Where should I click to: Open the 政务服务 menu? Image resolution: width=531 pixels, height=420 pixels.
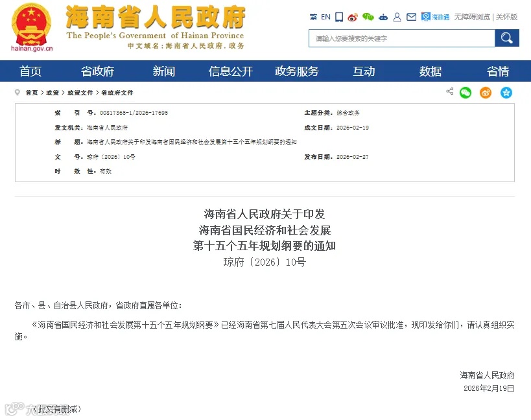[x=297, y=71]
